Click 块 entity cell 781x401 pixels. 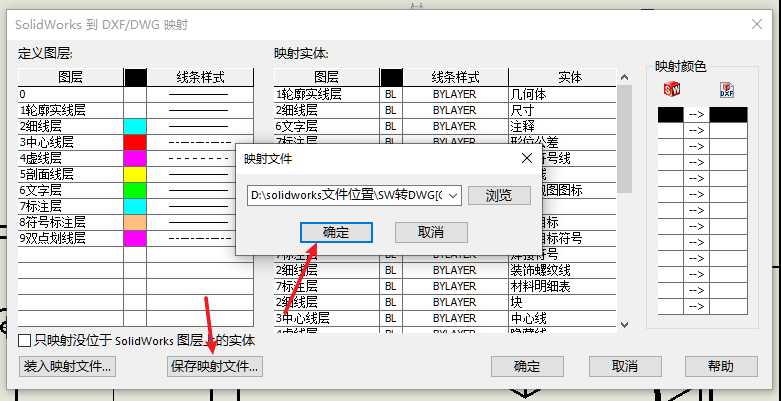[562, 302]
